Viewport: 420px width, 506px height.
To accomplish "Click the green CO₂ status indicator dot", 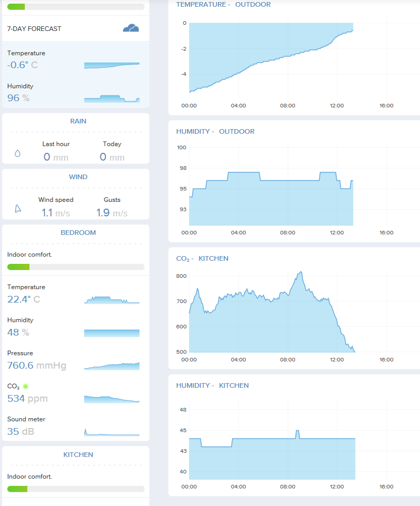I will point(26,386).
